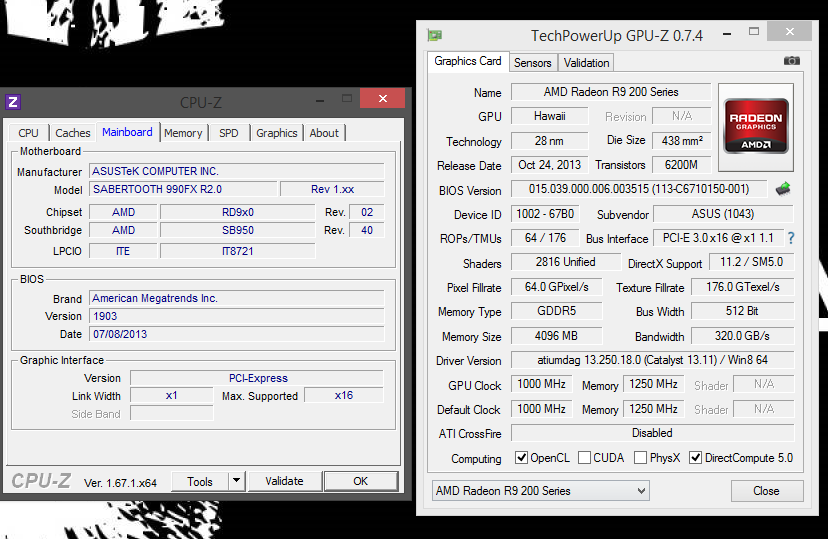828x539 pixels.
Task: Click the Subvendor field ASUS (1043)
Action: point(723,214)
